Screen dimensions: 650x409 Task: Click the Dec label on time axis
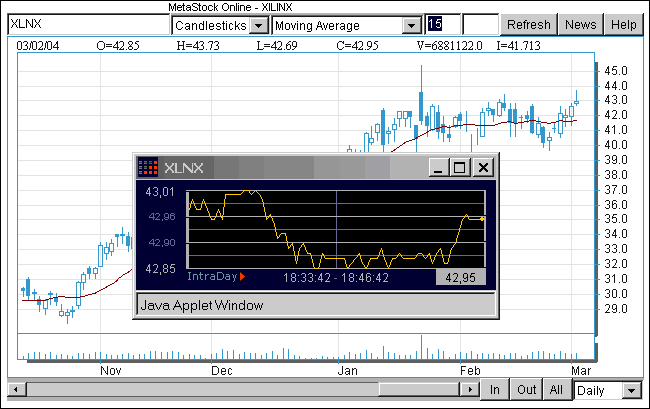[x=222, y=370]
